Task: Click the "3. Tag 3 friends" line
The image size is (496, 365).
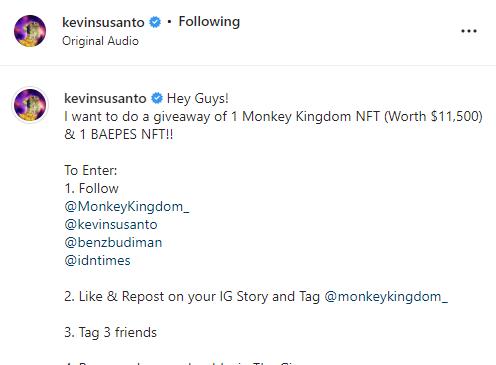Action: pyautogui.click(x=111, y=333)
